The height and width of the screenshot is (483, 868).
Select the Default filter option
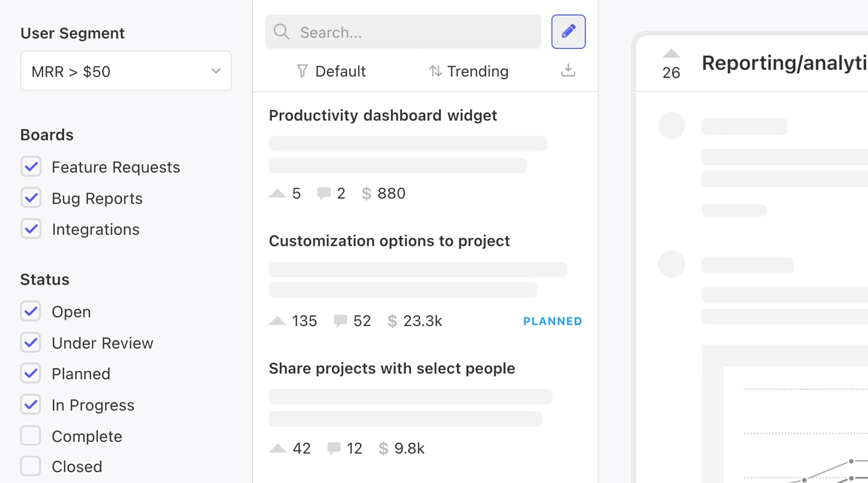[x=331, y=71]
